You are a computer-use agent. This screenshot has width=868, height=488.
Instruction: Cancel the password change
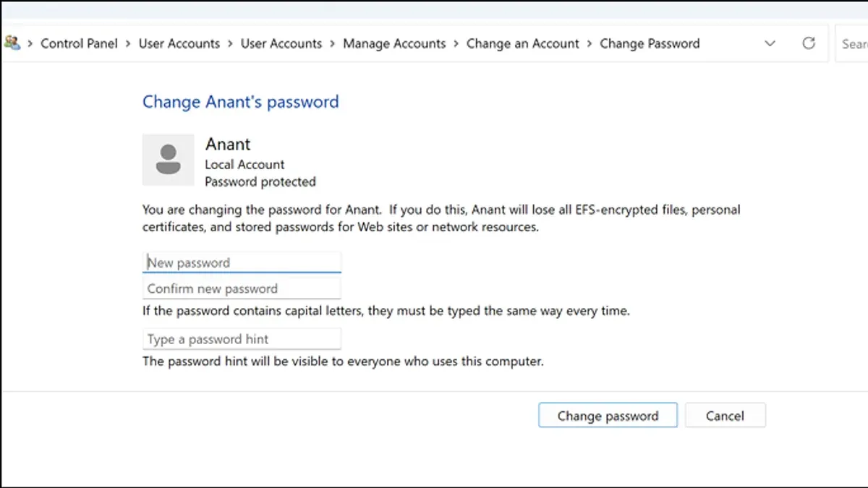725,416
